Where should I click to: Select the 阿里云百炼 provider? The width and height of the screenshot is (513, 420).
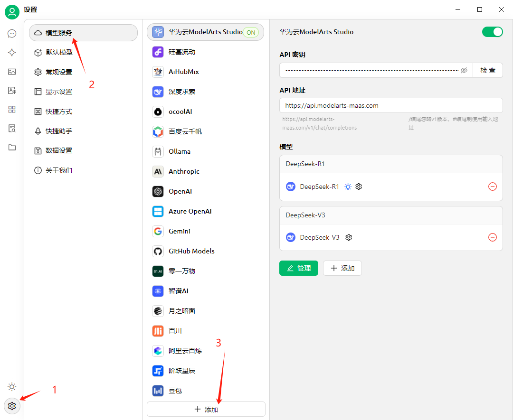coord(206,351)
